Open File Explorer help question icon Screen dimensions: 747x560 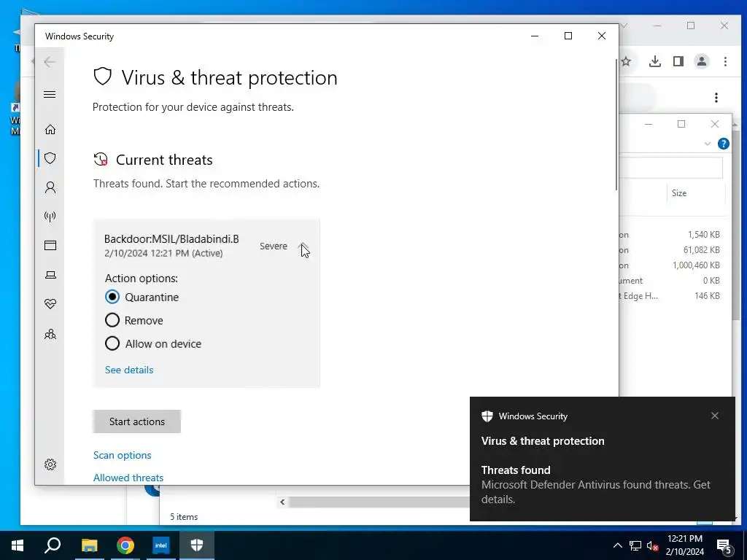[x=723, y=144]
